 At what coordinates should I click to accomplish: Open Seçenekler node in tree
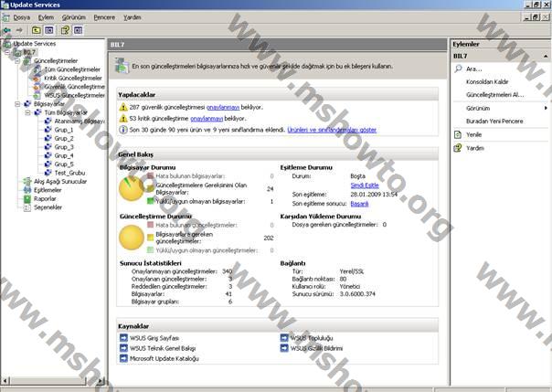(x=48, y=207)
